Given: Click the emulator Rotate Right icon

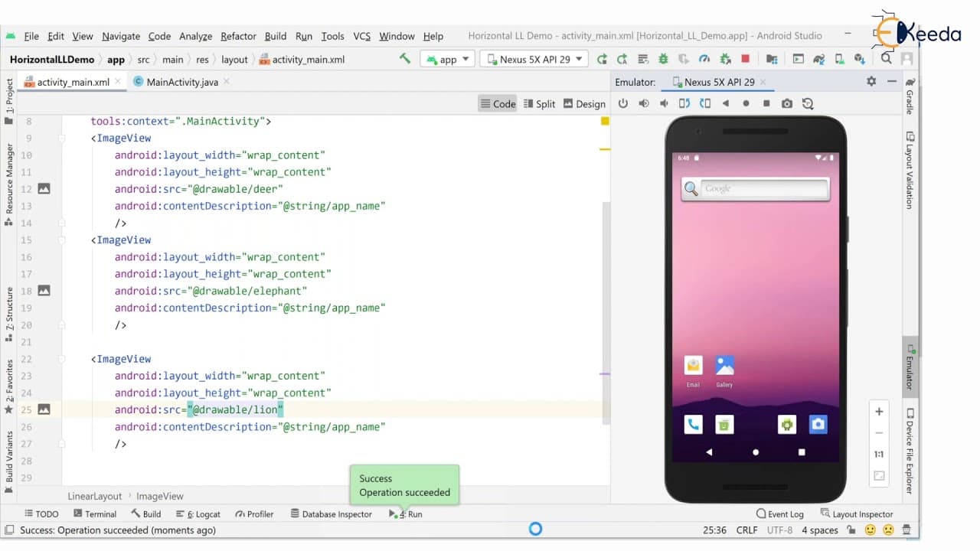Looking at the screenshot, I should [x=705, y=103].
